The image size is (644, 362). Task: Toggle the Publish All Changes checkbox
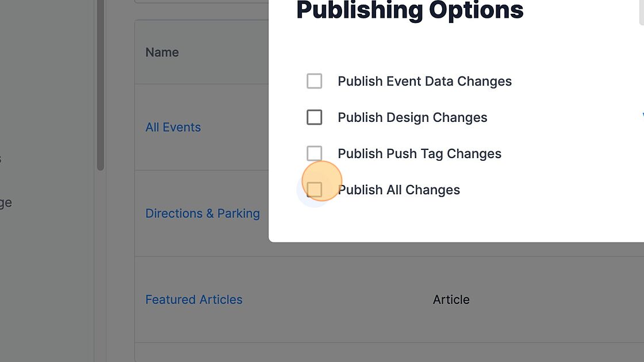point(315,190)
